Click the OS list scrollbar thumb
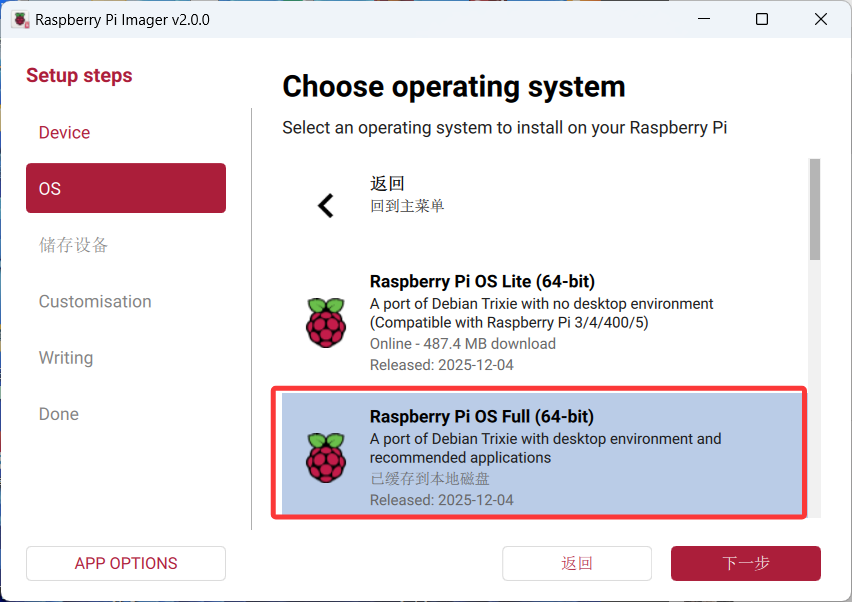852x602 pixels. [x=815, y=209]
